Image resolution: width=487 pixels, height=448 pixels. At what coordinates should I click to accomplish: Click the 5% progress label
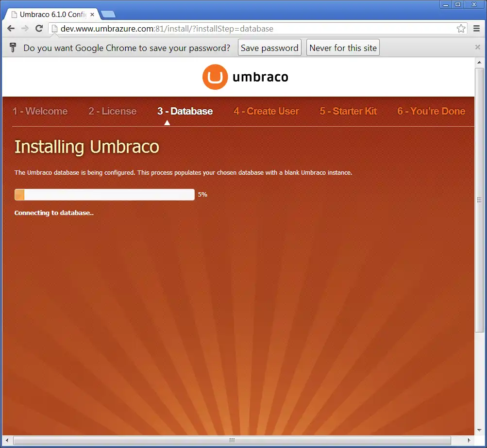202,194
